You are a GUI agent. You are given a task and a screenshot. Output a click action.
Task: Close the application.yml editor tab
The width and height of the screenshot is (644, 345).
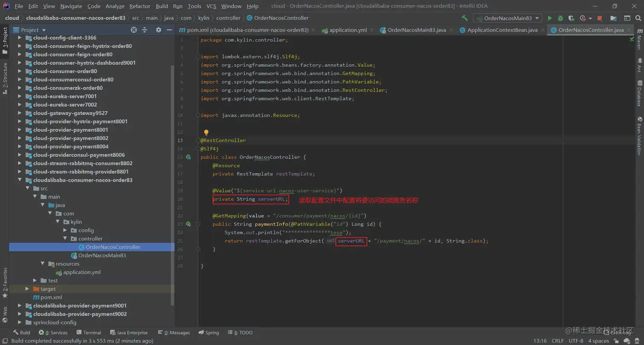[372, 30]
